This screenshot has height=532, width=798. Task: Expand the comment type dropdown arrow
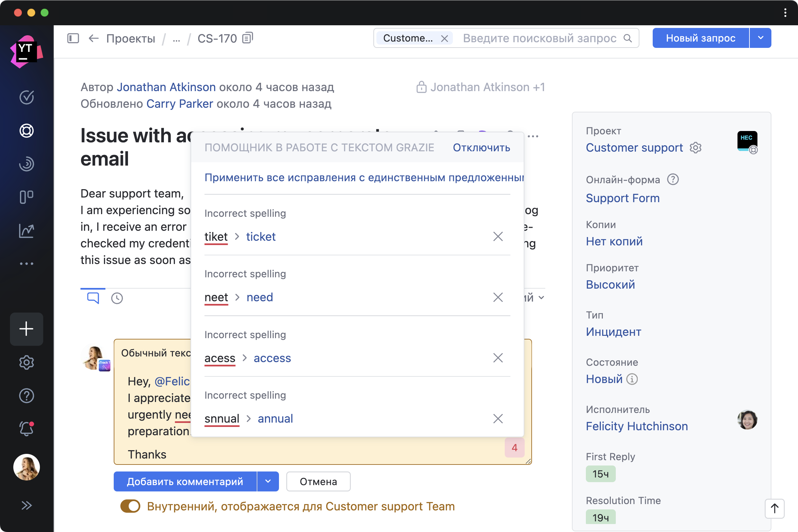268,481
